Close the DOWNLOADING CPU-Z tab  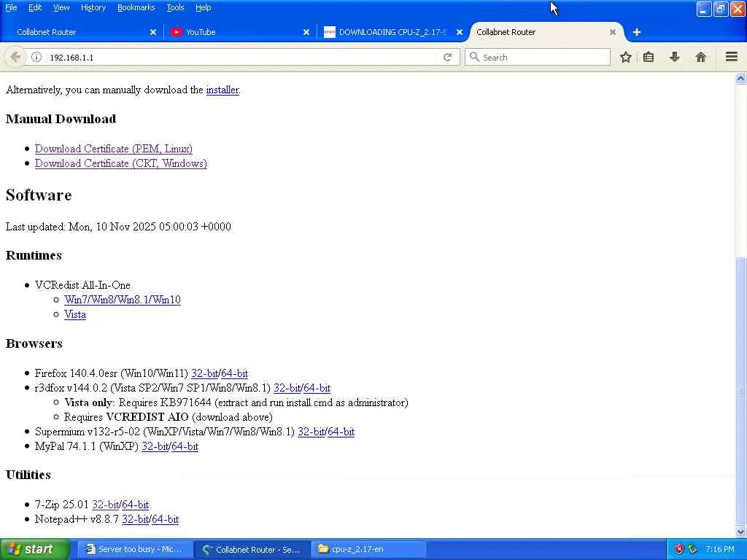(x=460, y=32)
